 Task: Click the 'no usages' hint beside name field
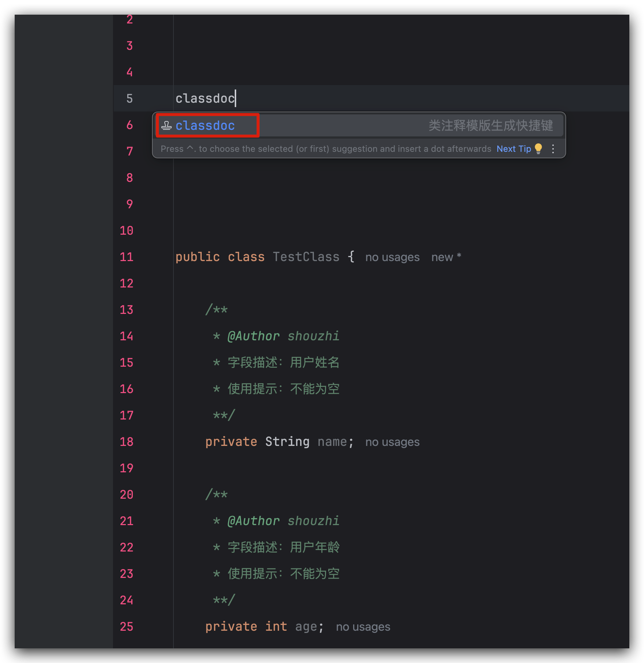tap(392, 442)
